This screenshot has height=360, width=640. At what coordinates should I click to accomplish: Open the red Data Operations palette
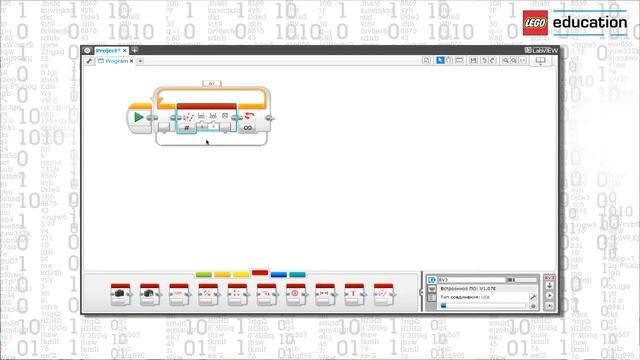260,273
